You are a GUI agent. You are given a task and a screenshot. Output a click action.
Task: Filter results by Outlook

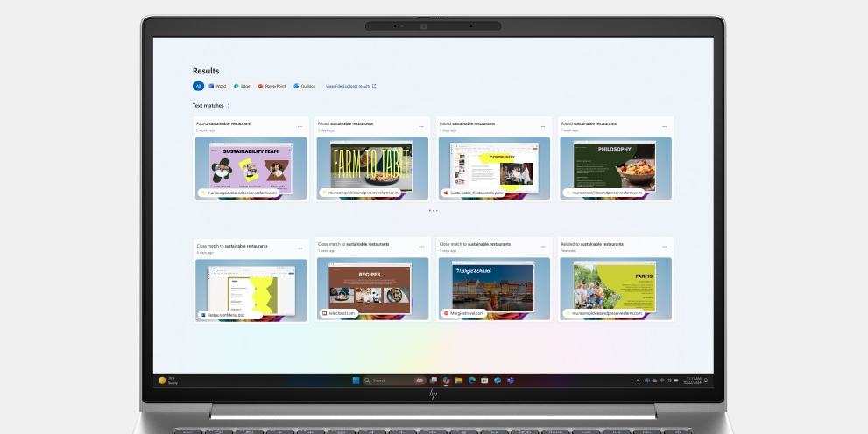tap(305, 87)
